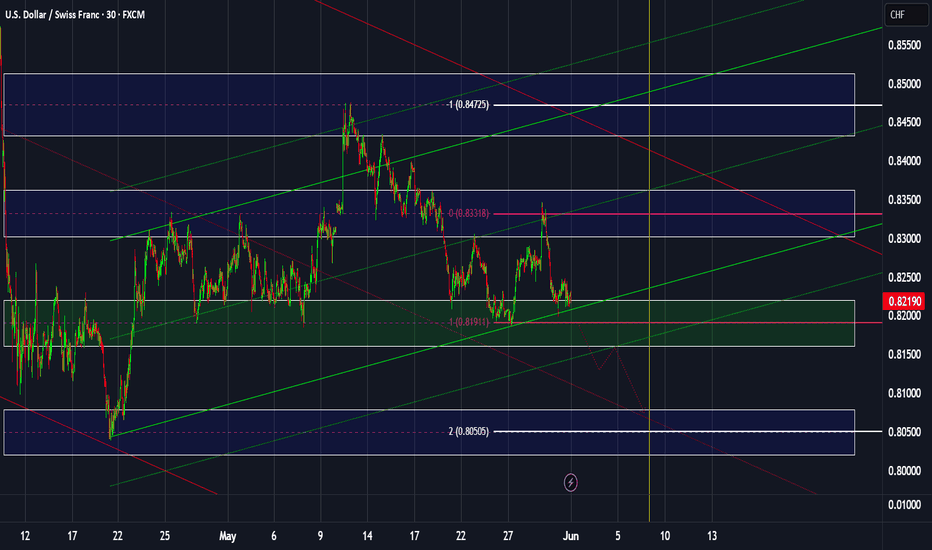
Task: Click the 0.85500 price axis label
Action: point(904,45)
